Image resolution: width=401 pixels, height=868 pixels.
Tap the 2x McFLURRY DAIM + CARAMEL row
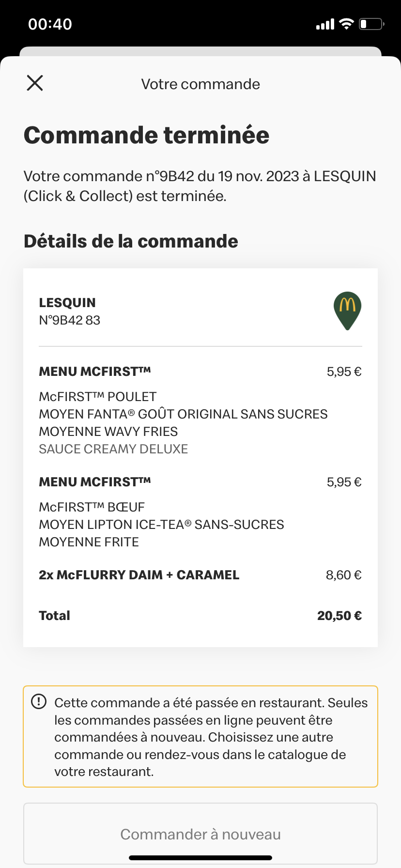(139, 575)
